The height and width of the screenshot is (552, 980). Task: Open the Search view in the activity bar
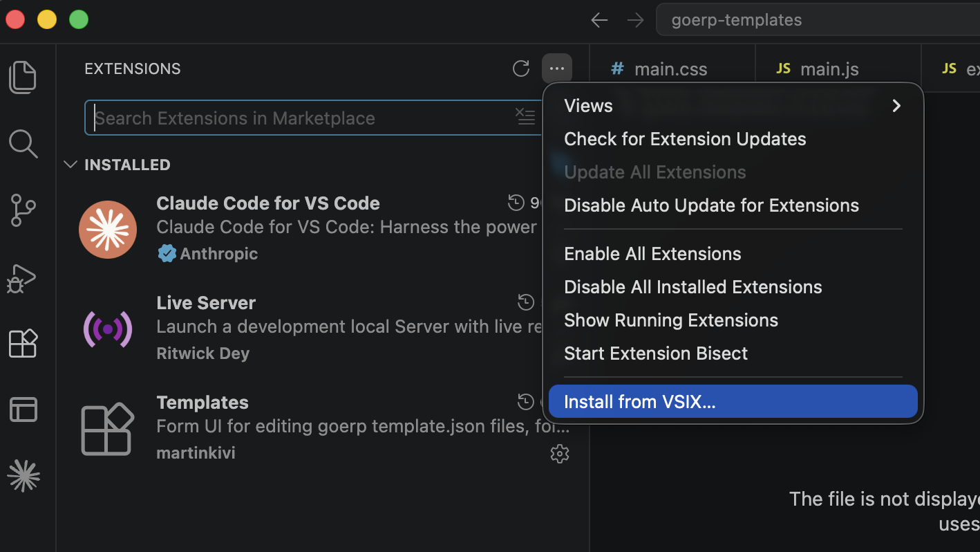tap(23, 144)
